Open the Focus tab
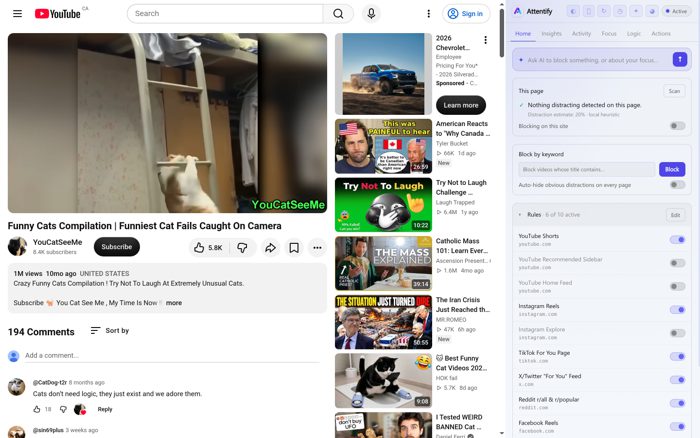 pyautogui.click(x=608, y=33)
